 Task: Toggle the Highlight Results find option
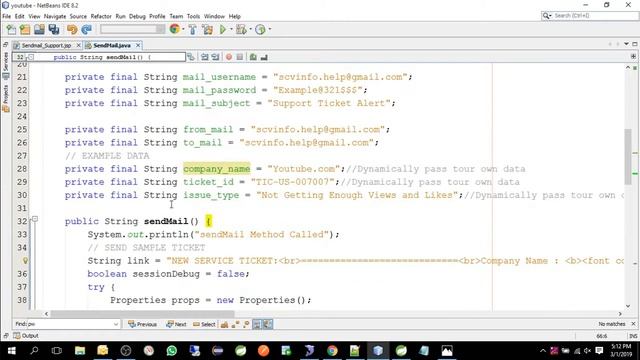click(x=257, y=324)
